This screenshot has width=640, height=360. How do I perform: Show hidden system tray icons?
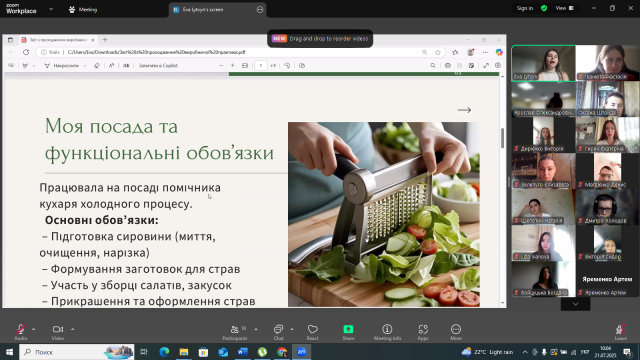point(525,352)
